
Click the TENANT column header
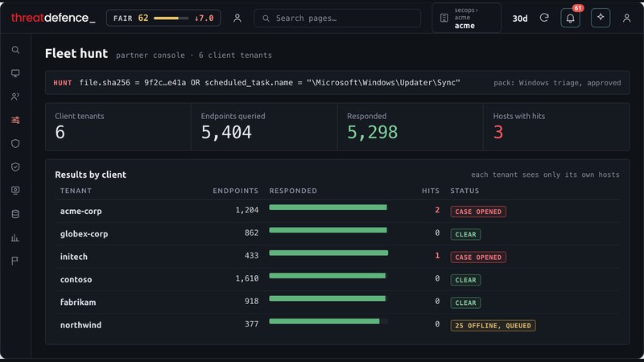tap(76, 191)
